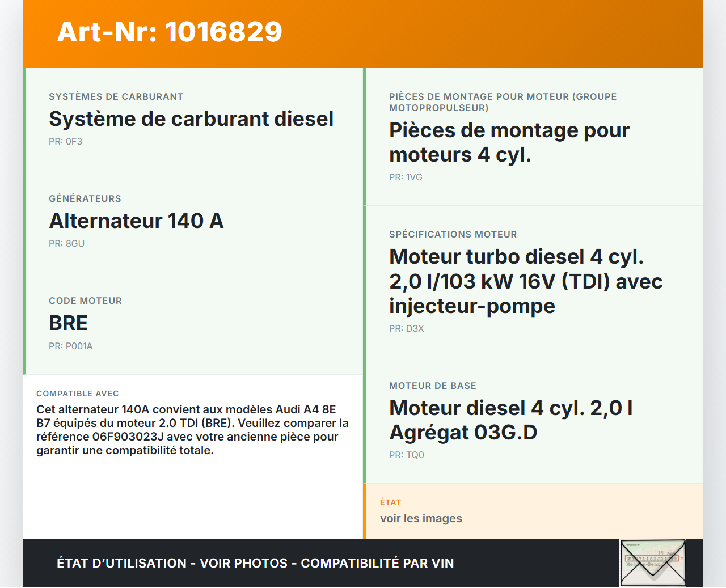
Task: Click 'PIÈCES DE MONTAGE POUR MOTEUR' label
Action: 503,102
